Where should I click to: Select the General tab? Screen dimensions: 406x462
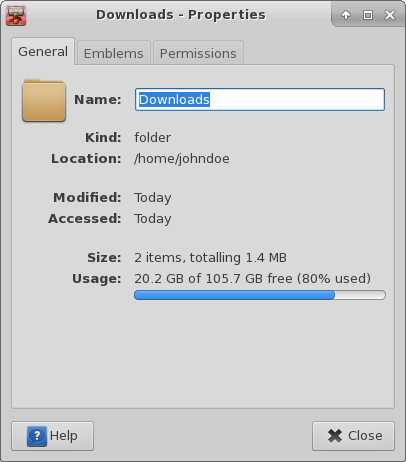43,52
